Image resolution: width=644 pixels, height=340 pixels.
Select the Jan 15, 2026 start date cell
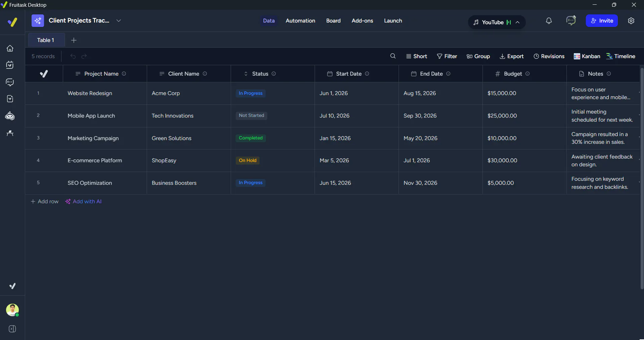[x=357, y=138]
